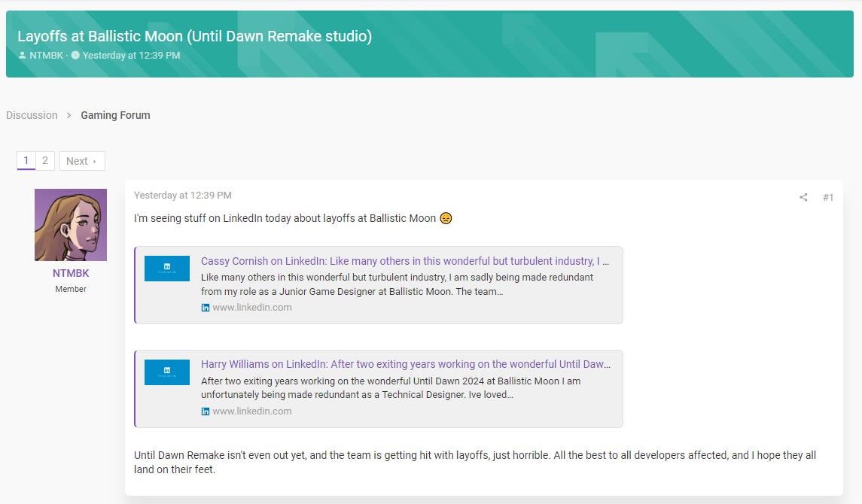Click the post timestamp Yesterday at 12:39 PM

coord(183,196)
